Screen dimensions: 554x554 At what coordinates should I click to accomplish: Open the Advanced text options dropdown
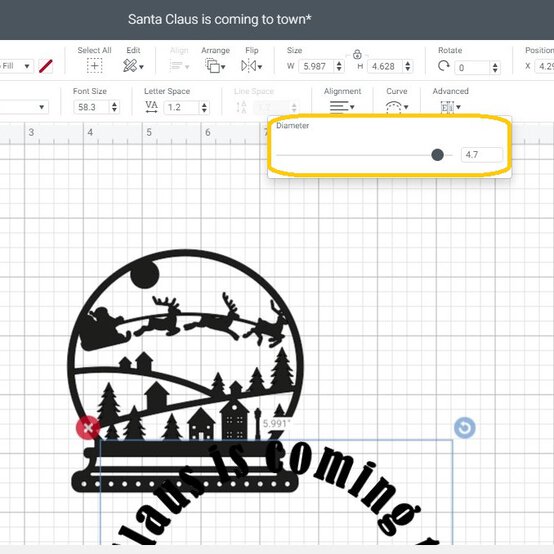pyautogui.click(x=450, y=107)
